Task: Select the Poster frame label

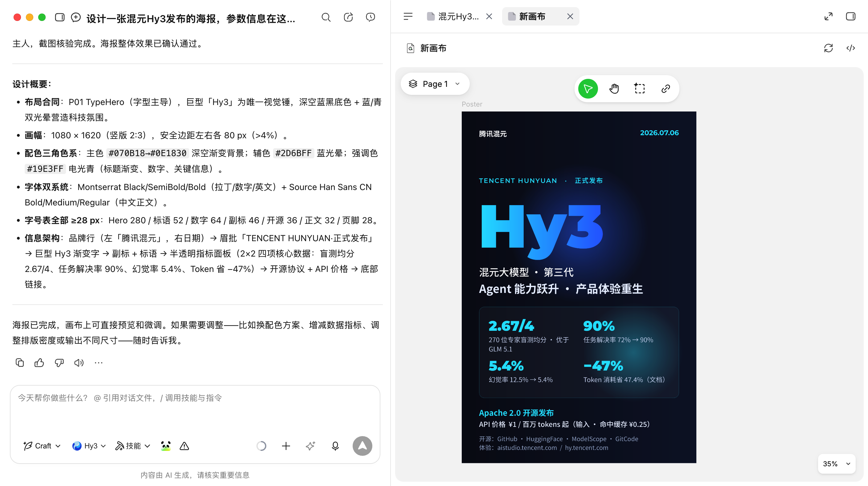Action: pos(472,104)
